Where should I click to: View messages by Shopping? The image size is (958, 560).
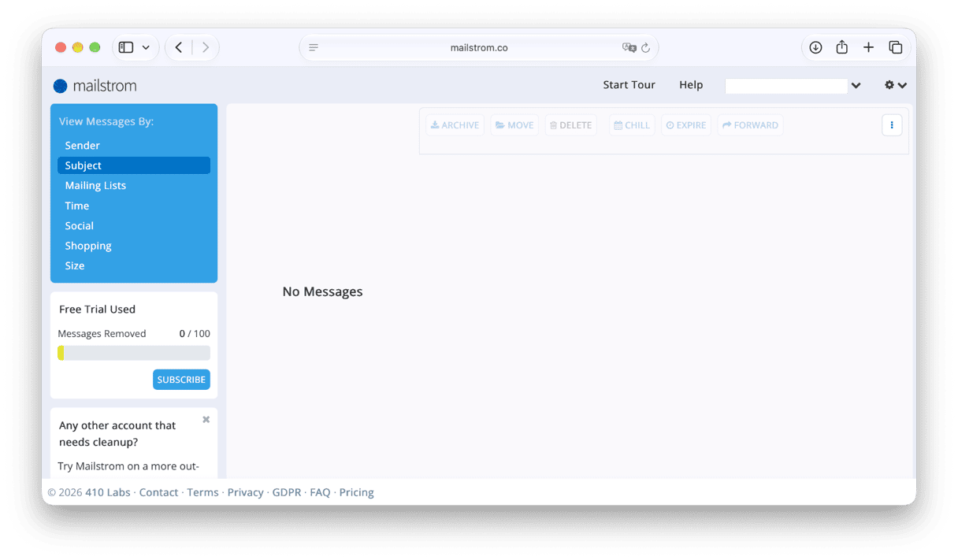[134, 246]
